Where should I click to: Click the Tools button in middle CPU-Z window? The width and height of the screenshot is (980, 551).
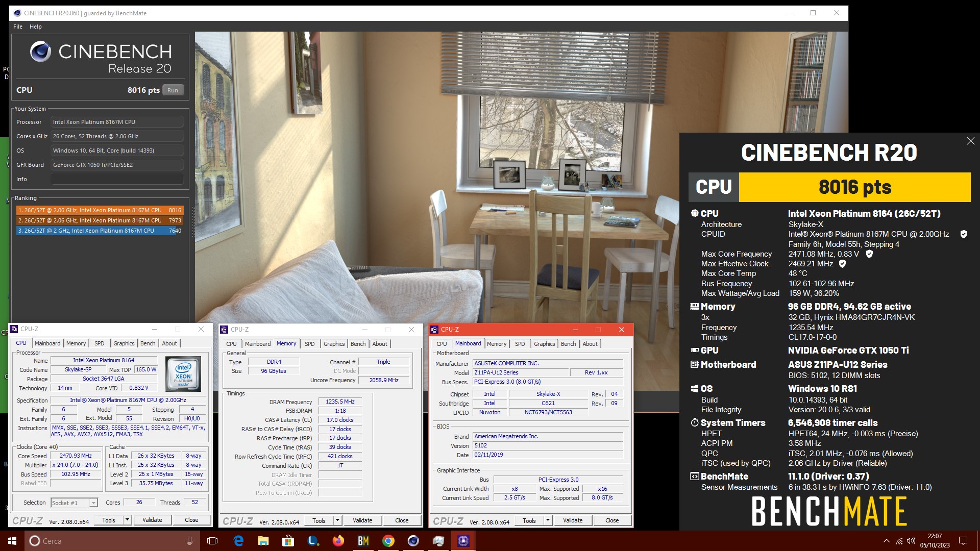(319, 520)
